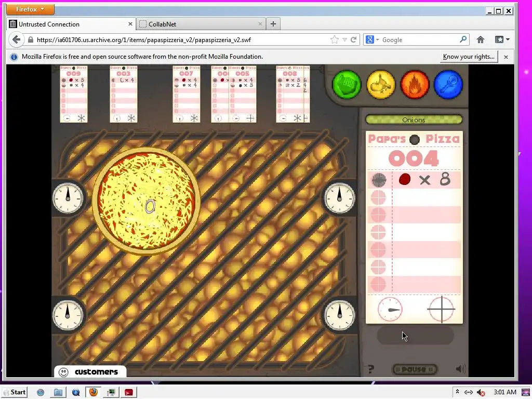Open a new browser tab
This screenshot has width=532, height=399.
click(273, 24)
